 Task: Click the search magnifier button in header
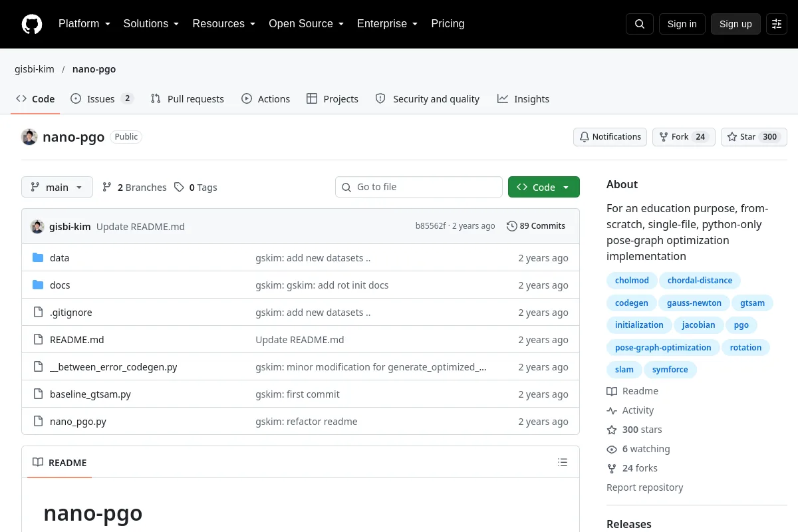640,24
